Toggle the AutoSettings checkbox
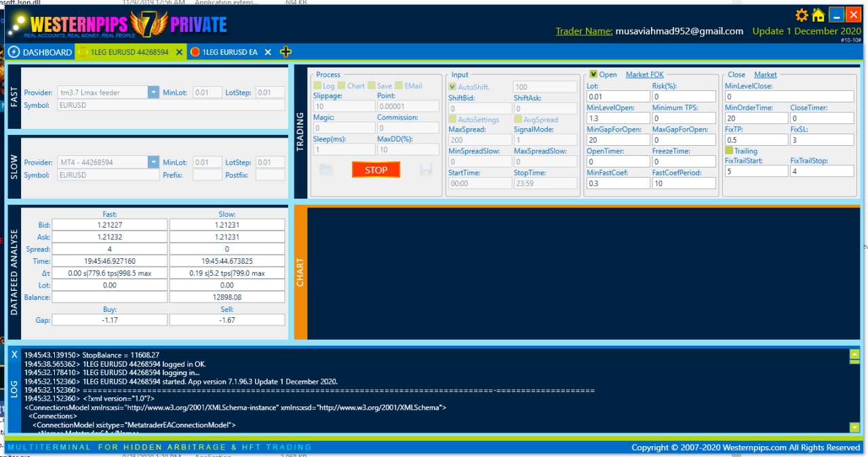The image size is (868, 457). [452, 119]
